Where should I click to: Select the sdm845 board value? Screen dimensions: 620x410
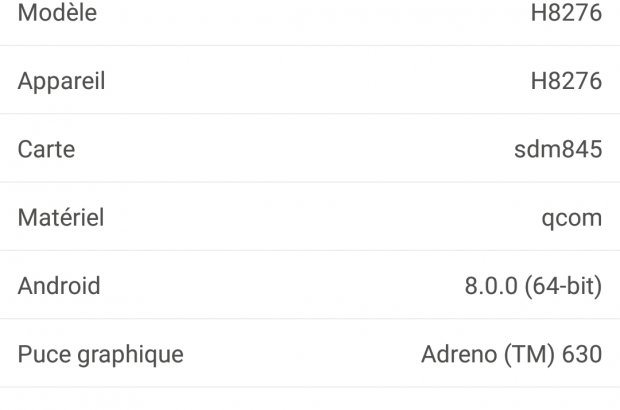(x=556, y=150)
